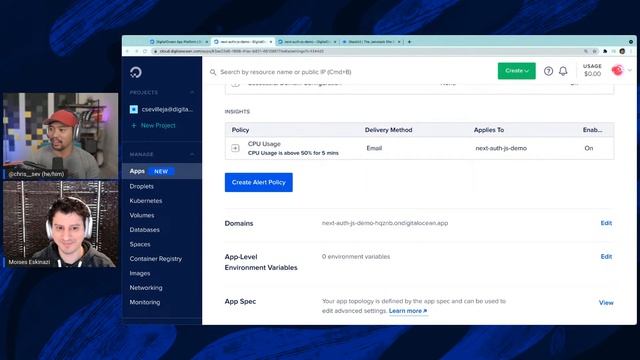640x360 pixels.
Task: Open Images in the sidebar
Action: pyautogui.click(x=140, y=273)
